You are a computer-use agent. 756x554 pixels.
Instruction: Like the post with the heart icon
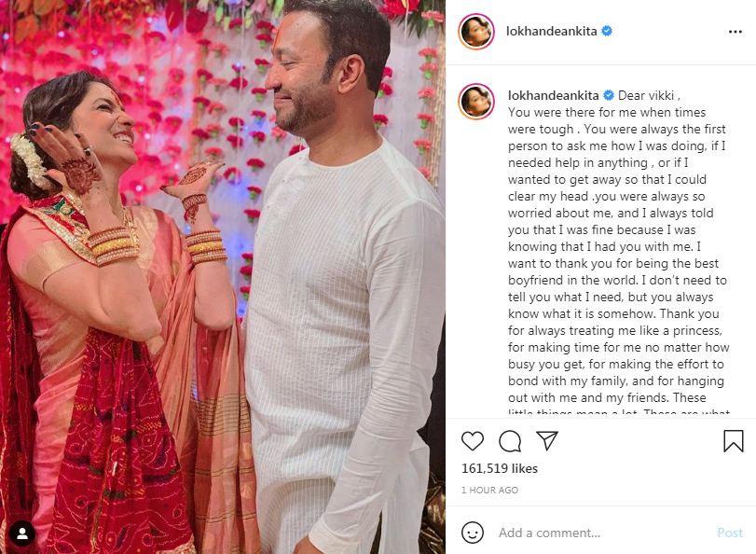click(x=473, y=441)
